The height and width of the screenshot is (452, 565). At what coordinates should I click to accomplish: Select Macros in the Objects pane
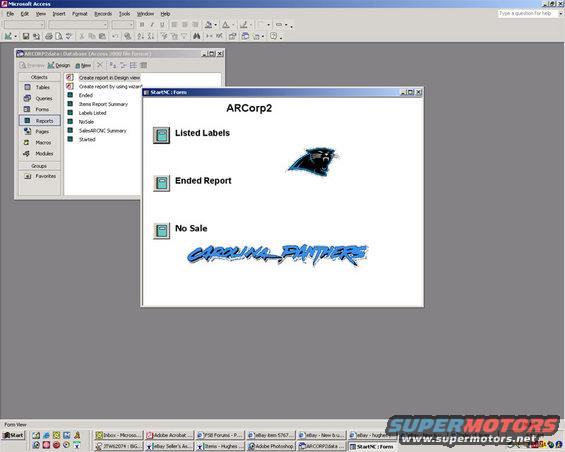click(x=39, y=142)
